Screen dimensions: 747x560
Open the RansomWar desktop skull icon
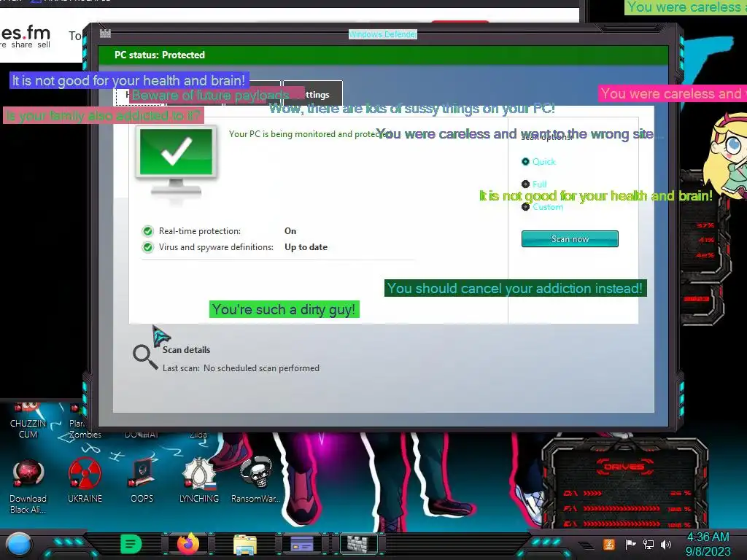coord(256,480)
